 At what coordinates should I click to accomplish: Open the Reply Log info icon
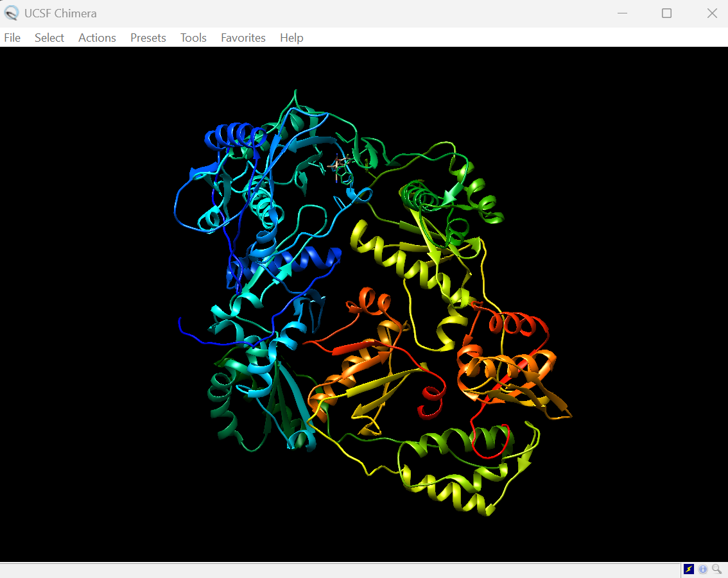pos(703,569)
